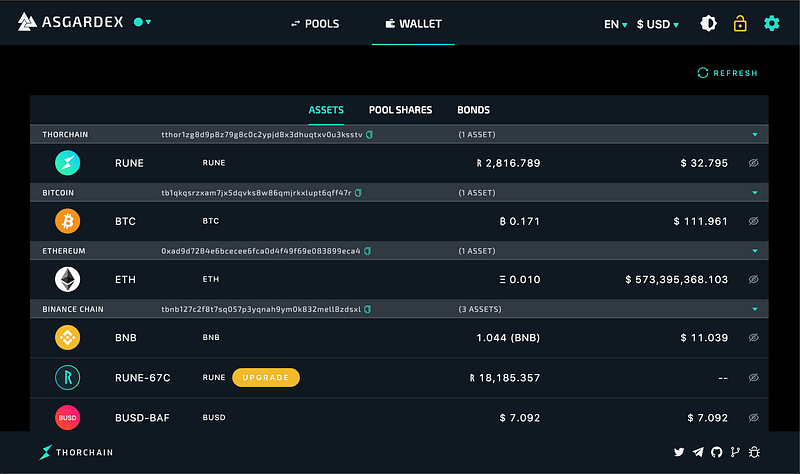The width and height of the screenshot is (800, 474).
Task: Collapse the Binance Chain asset section
Action: click(755, 310)
